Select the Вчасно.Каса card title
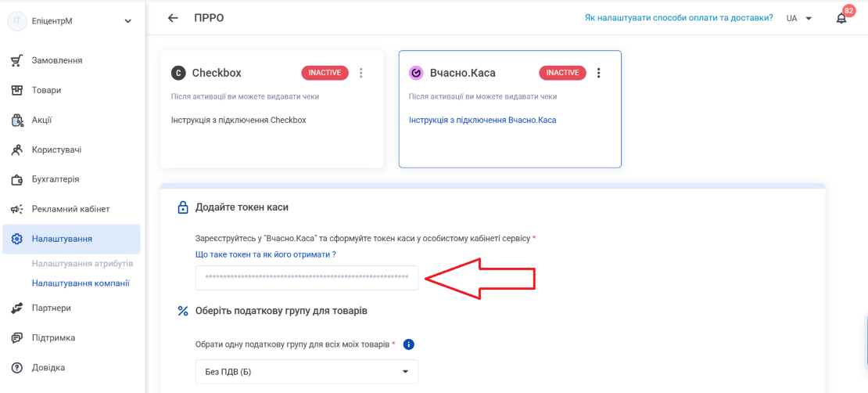The height and width of the screenshot is (393, 868). pyautogui.click(x=462, y=73)
